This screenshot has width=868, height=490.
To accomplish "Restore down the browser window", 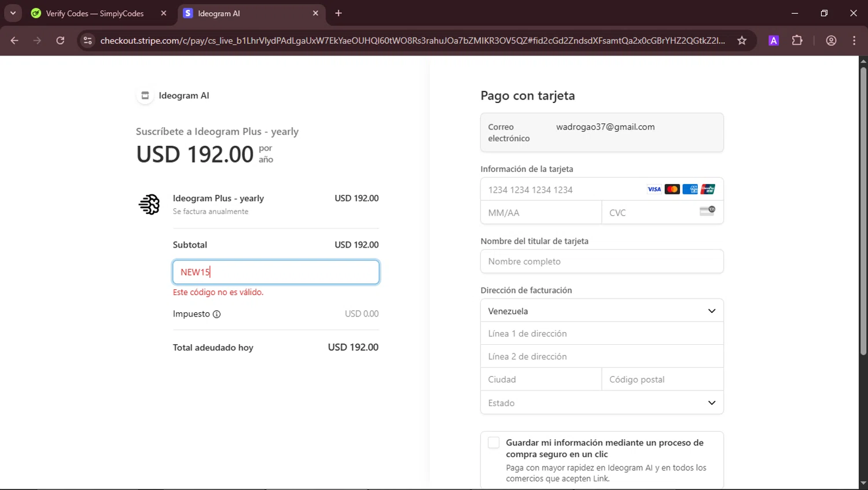I will (824, 13).
